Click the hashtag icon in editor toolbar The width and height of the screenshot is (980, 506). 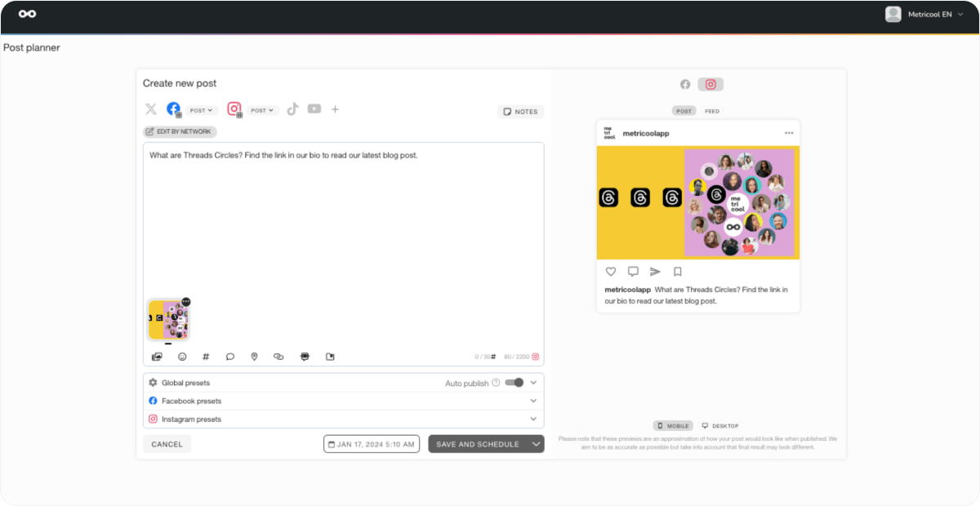pyautogui.click(x=206, y=357)
